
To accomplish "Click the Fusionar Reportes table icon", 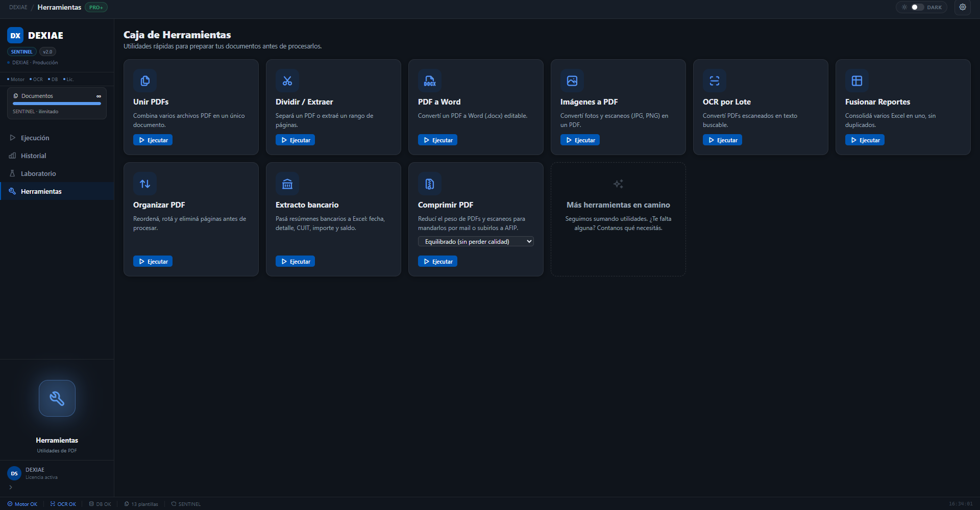I will (857, 81).
